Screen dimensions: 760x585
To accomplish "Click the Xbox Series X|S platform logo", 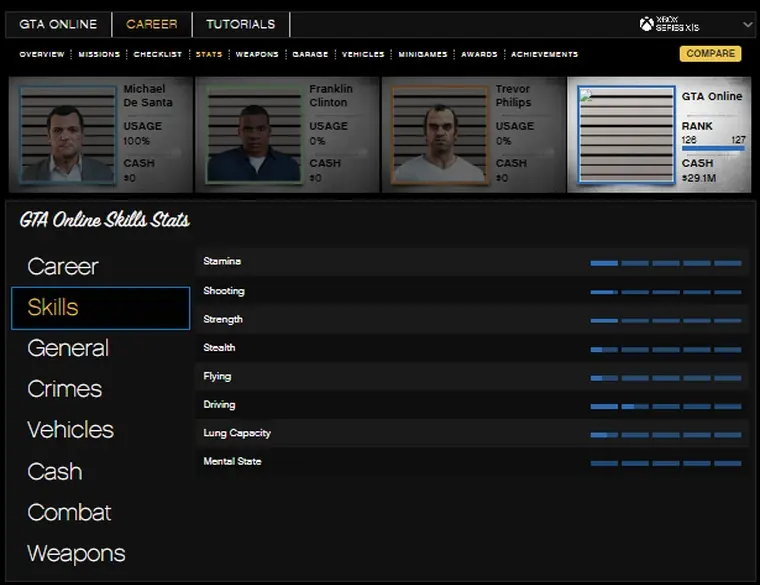I will [x=677, y=24].
